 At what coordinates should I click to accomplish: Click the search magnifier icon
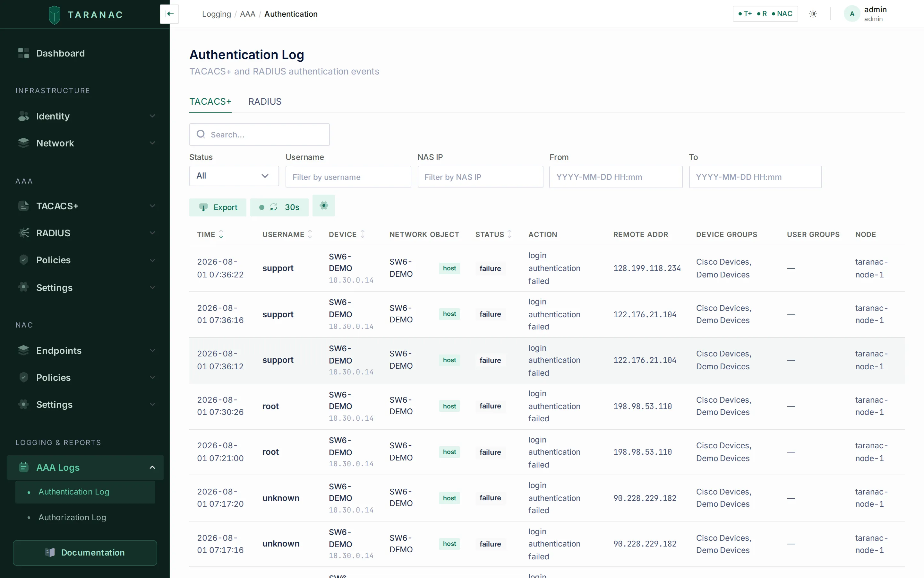pos(201,134)
